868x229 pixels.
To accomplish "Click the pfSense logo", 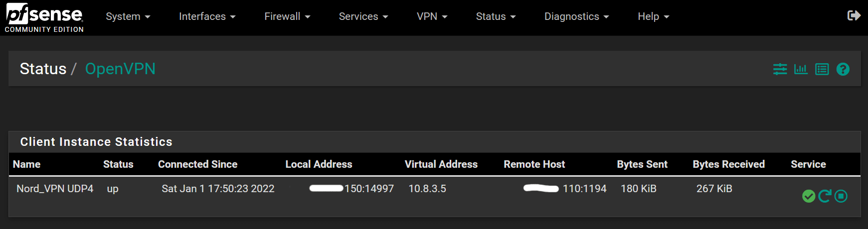I will (x=44, y=17).
